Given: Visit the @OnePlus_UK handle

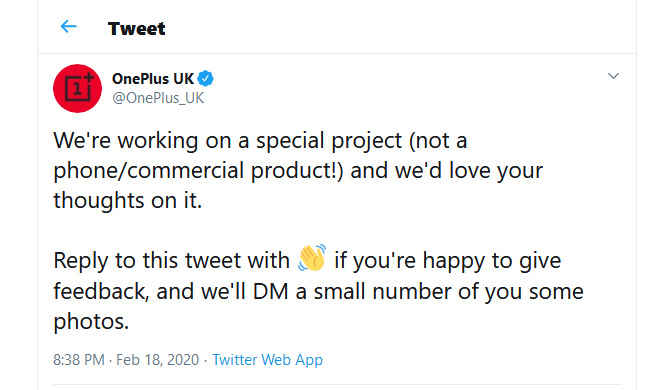Looking at the screenshot, I should pyautogui.click(x=158, y=98).
